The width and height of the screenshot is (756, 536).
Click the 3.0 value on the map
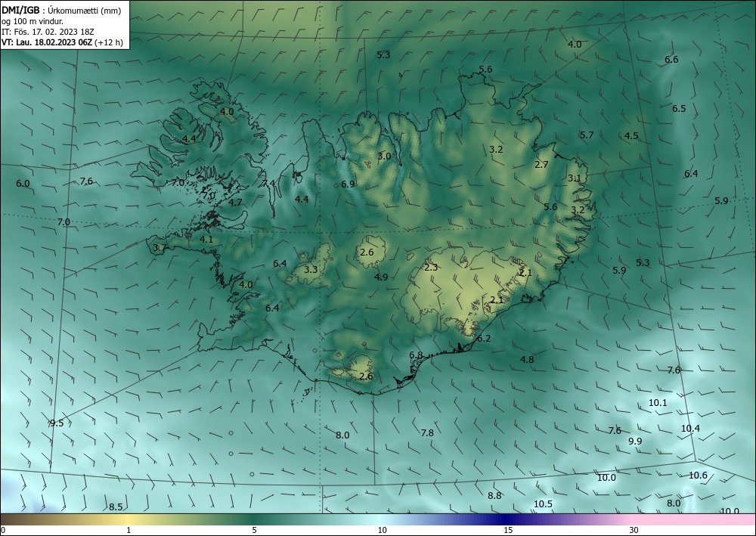click(384, 156)
